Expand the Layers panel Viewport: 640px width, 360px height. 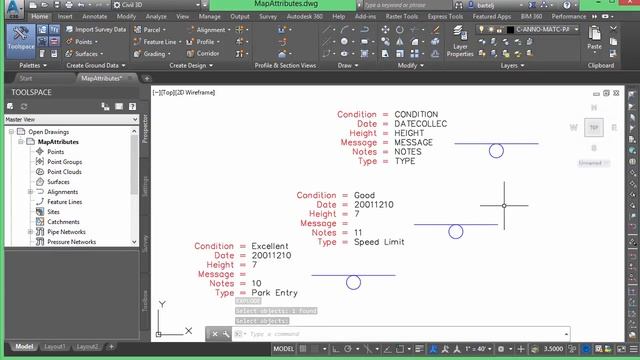[512, 65]
